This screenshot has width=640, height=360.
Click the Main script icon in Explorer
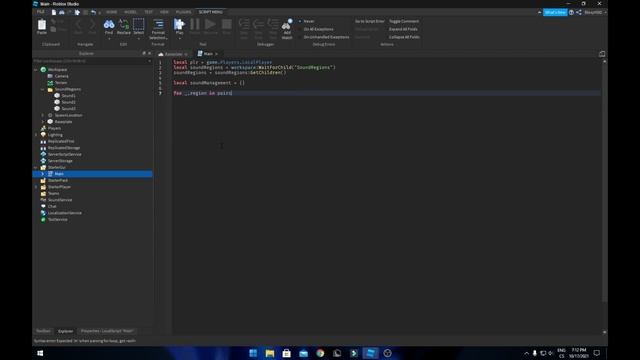(x=51, y=174)
